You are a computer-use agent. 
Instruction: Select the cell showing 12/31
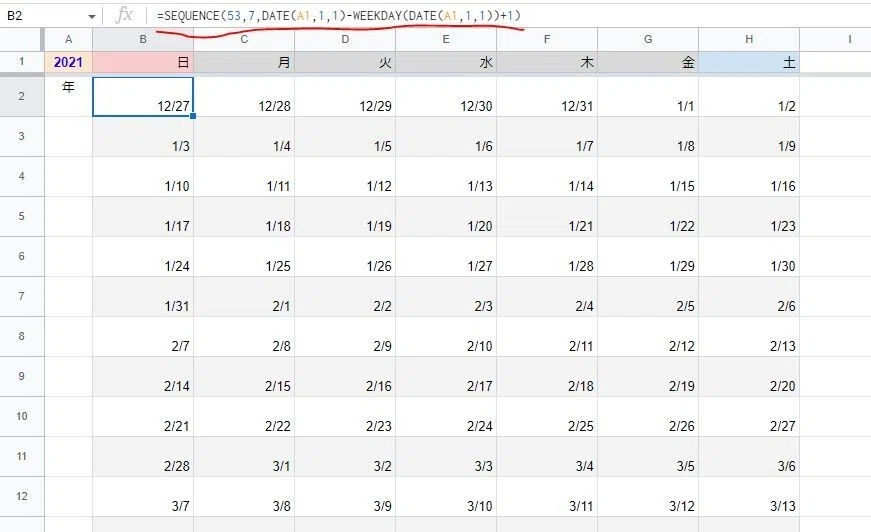(547, 97)
